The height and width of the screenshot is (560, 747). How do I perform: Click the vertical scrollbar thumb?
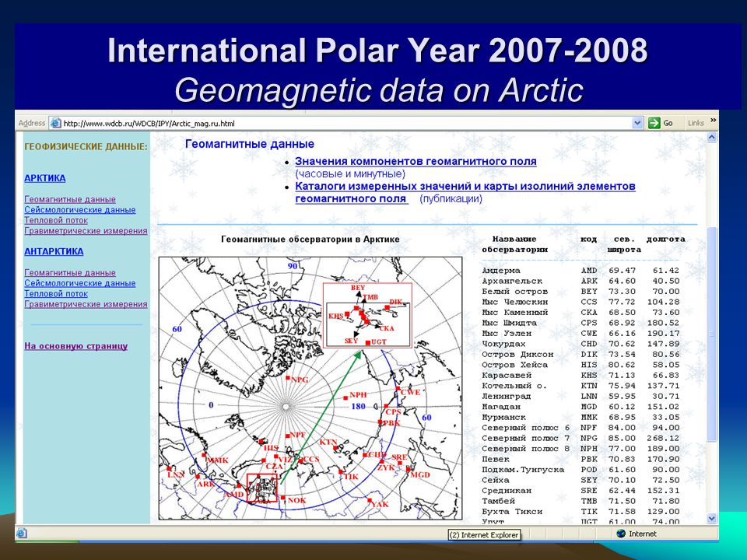click(x=712, y=334)
